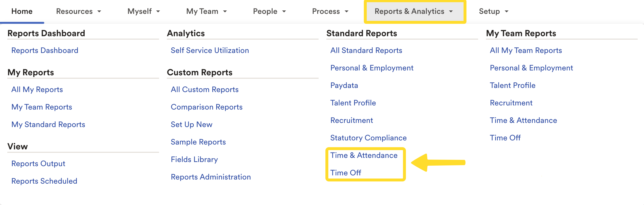This screenshot has height=205, width=644.
Task: Open the Reports Dashboard link
Action: [x=45, y=51]
